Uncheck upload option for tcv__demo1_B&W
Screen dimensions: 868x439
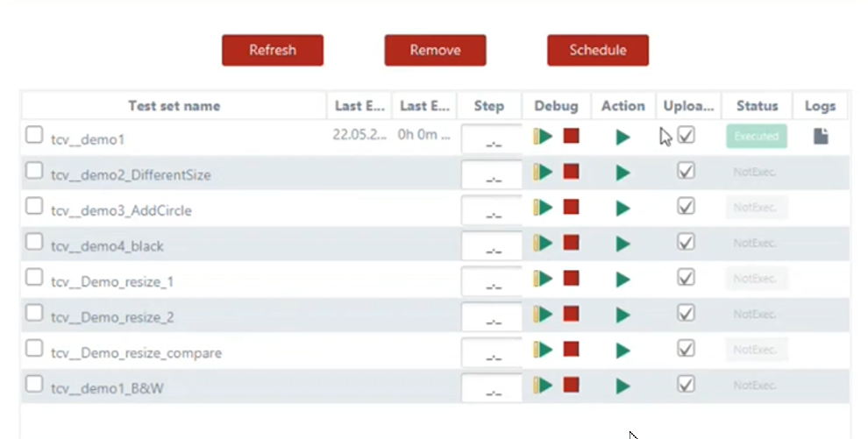(x=687, y=384)
